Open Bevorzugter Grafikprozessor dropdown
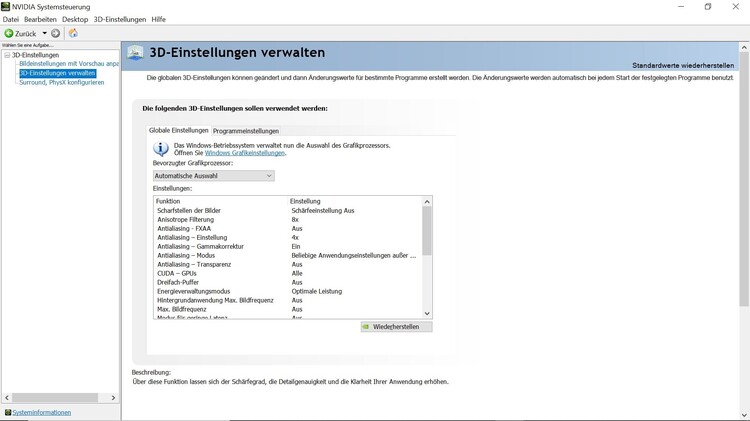 click(213, 176)
